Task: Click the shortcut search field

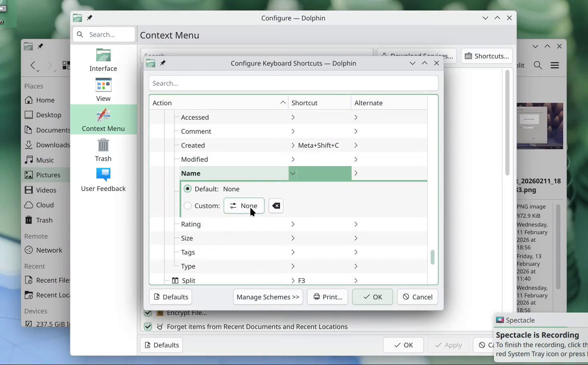Action: pos(293,83)
